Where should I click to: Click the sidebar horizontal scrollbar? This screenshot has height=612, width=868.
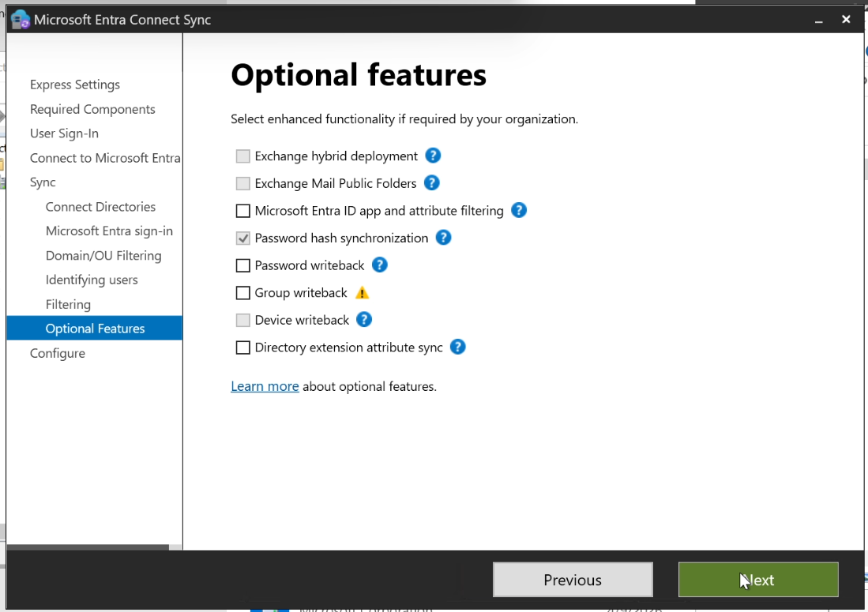coord(88,547)
